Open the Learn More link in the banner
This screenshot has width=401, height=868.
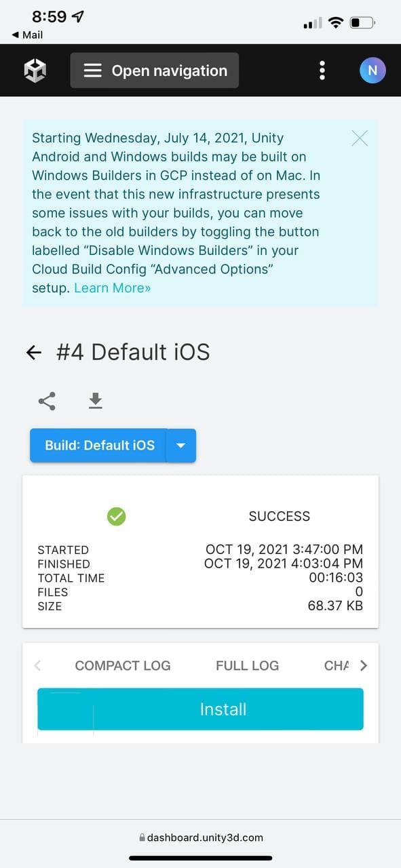click(x=111, y=288)
